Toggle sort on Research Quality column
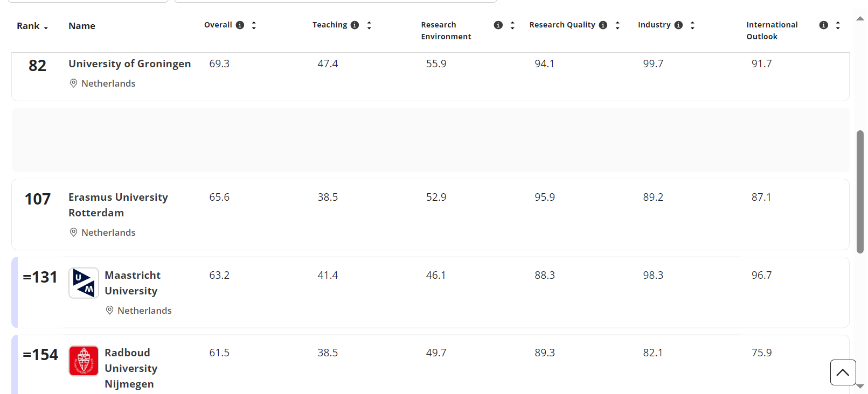 pos(617,25)
